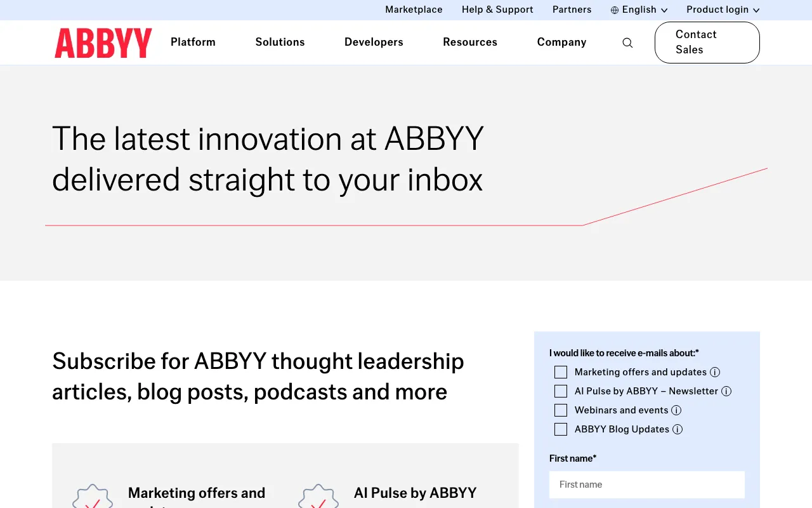Click the globe language icon
The image size is (812, 508).
pos(615,10)
